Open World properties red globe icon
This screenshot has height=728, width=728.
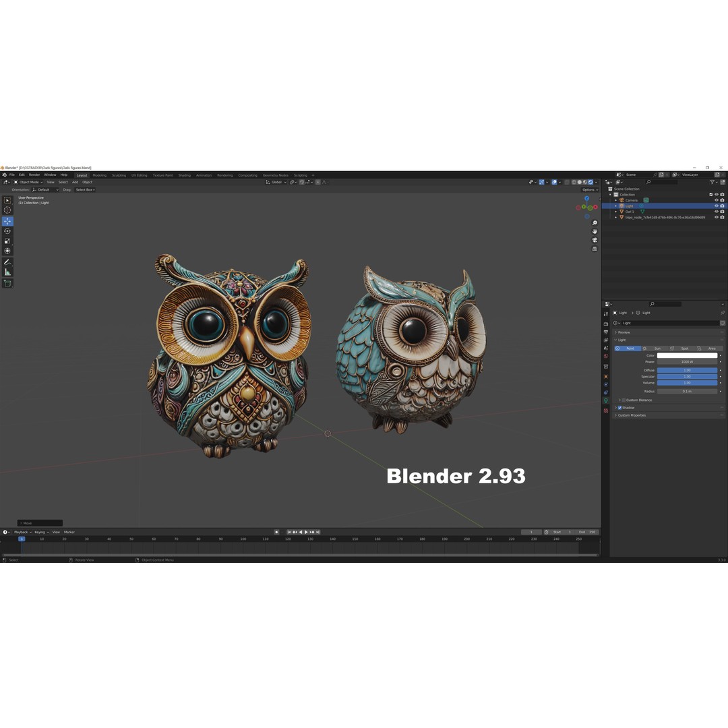click(x=606, y=356)
